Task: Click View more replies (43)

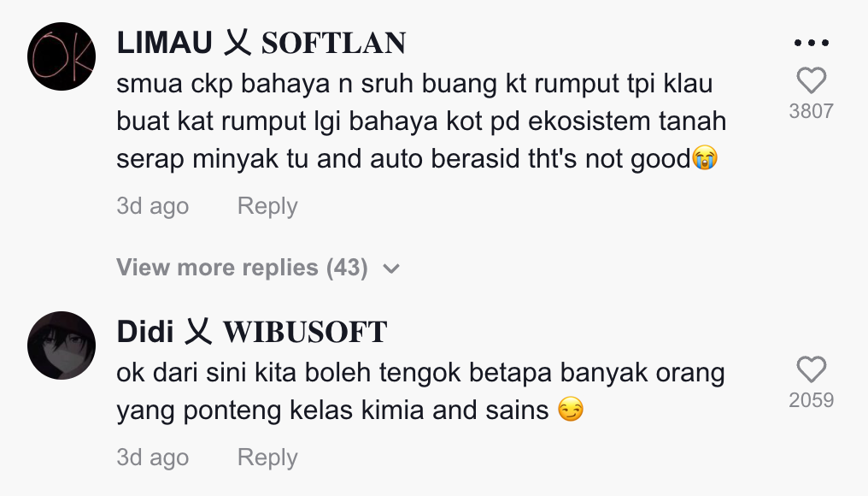Action: 242,268
